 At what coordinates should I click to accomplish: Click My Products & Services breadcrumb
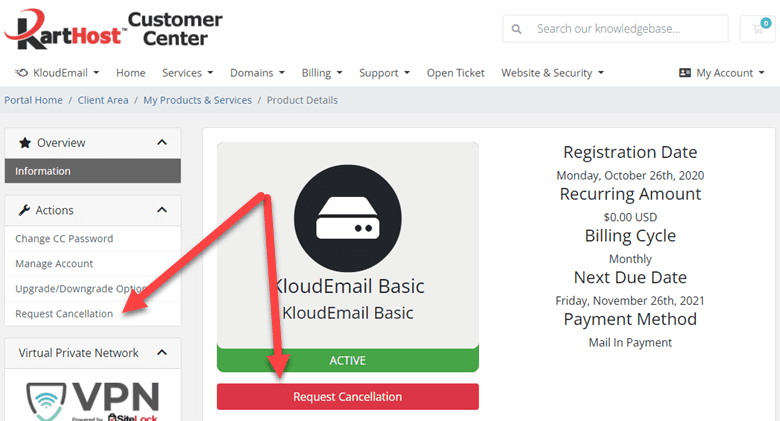pos(197,100)
